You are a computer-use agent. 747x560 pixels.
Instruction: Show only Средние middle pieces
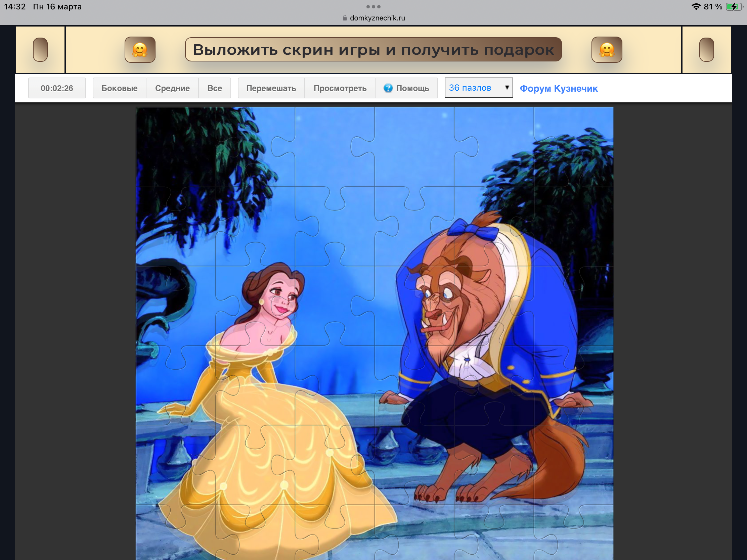(172, 88)
